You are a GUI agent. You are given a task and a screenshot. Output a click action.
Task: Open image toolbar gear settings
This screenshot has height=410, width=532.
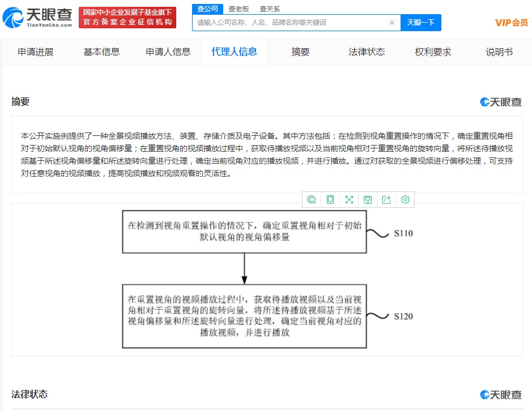point(405,200)
